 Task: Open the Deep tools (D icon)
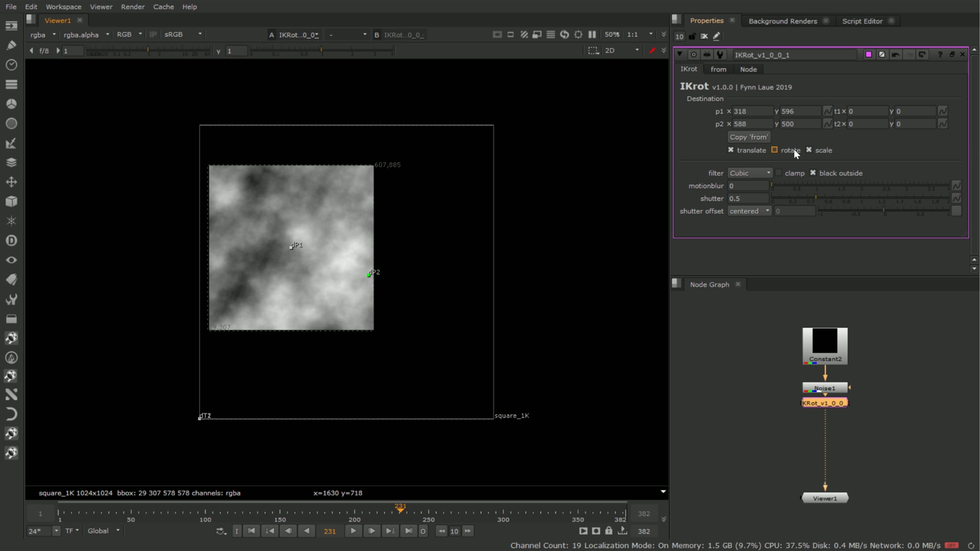coord(11,241)
